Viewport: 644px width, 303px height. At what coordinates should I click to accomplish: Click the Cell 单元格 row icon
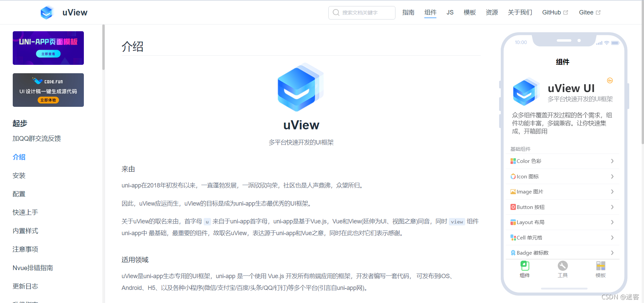click(x=513, y=237)
